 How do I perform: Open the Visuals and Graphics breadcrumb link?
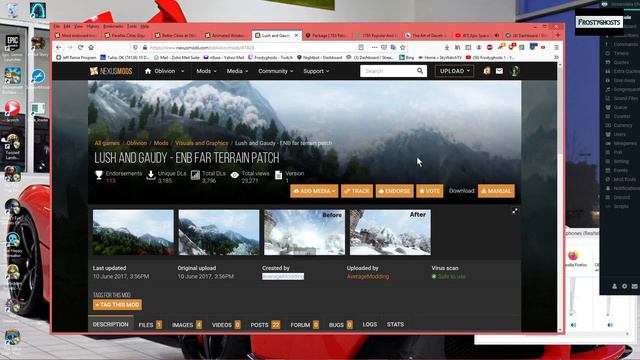pyautogui.click(x=202, y=143)
